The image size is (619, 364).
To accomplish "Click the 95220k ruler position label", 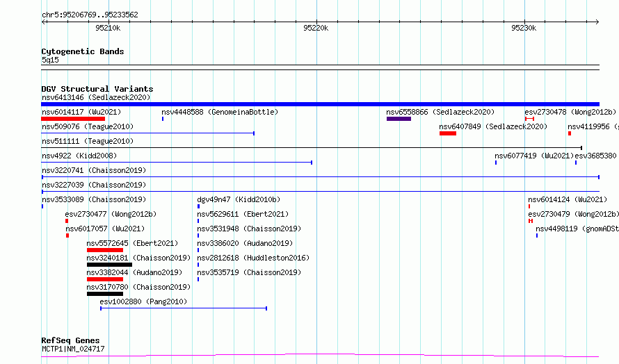I will [316, 28].
